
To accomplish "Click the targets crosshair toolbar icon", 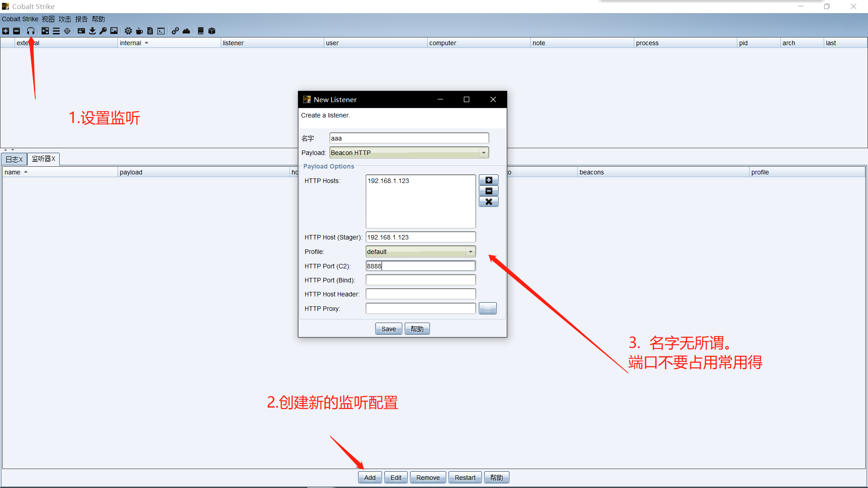I will click(67, 31).
